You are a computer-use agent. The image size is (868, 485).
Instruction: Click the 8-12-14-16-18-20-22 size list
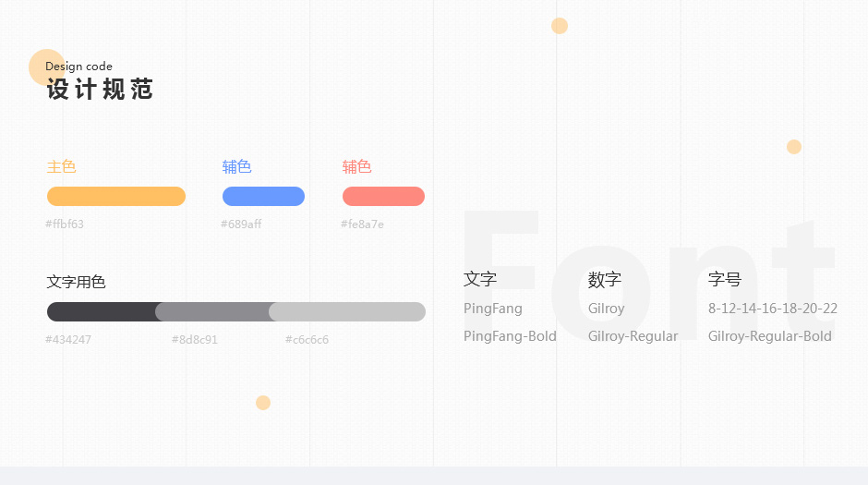click(773, 309)
